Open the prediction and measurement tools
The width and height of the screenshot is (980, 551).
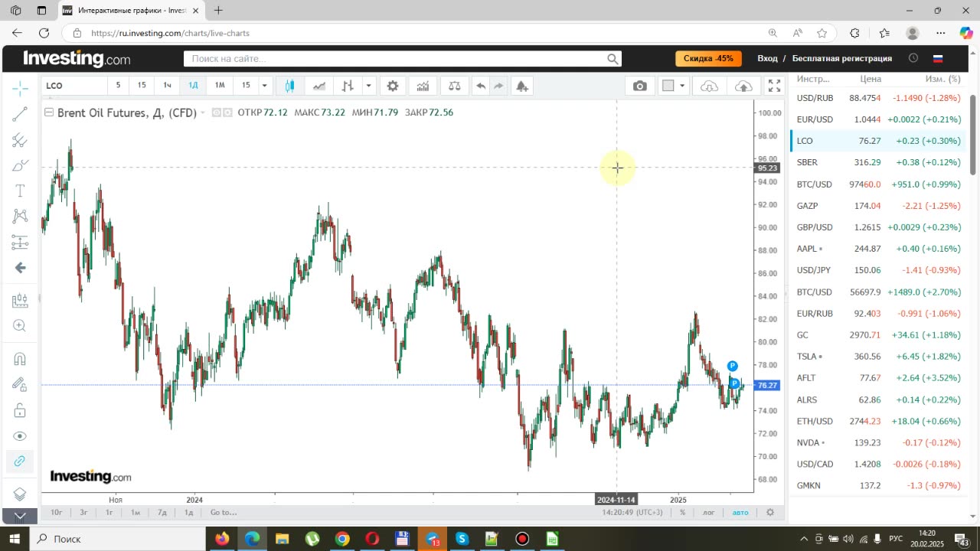(x=20, y=243)
